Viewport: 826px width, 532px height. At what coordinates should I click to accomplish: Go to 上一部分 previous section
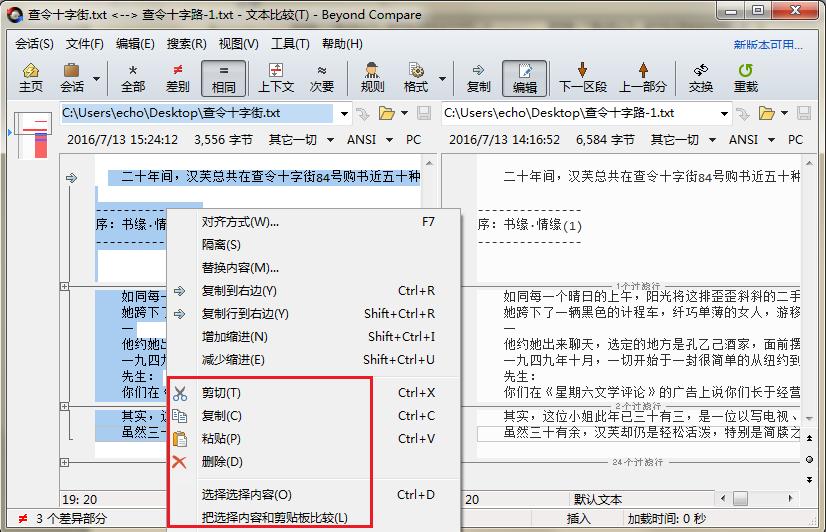643,78
